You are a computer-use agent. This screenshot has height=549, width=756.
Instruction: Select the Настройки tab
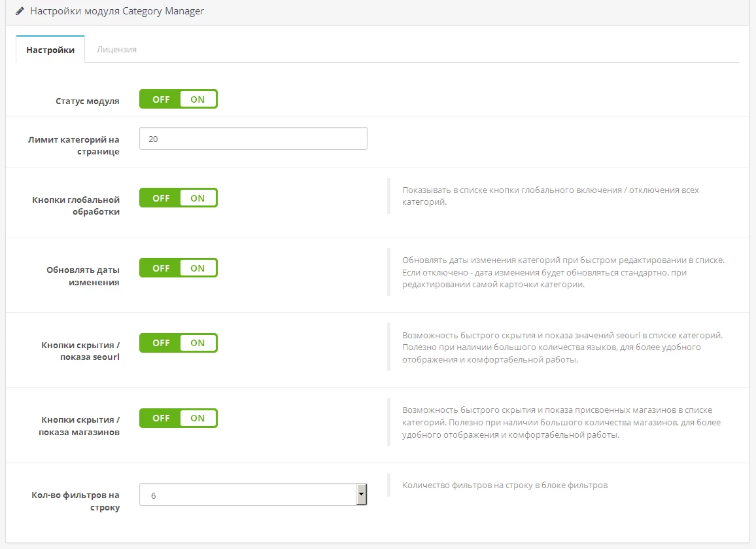(50, 50)
